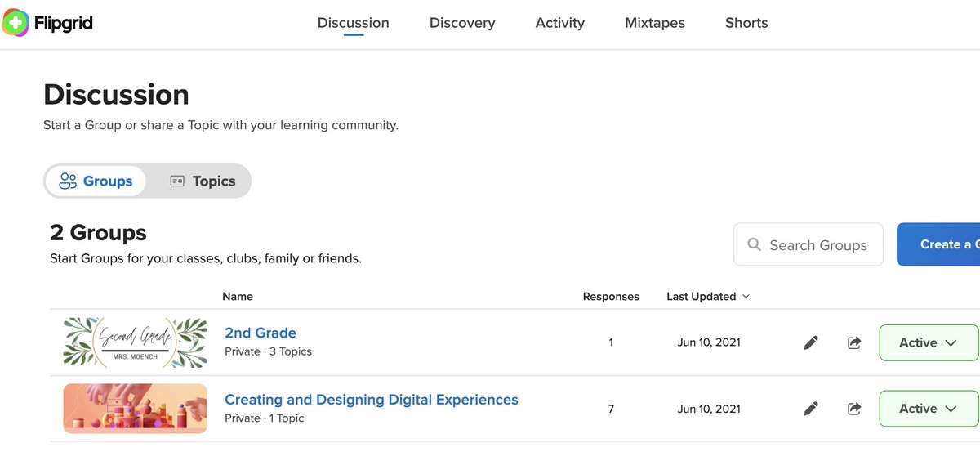Open the 2nd Grade group link
The width and height of the screenshot is (980, 452).
tap(261, 333)
